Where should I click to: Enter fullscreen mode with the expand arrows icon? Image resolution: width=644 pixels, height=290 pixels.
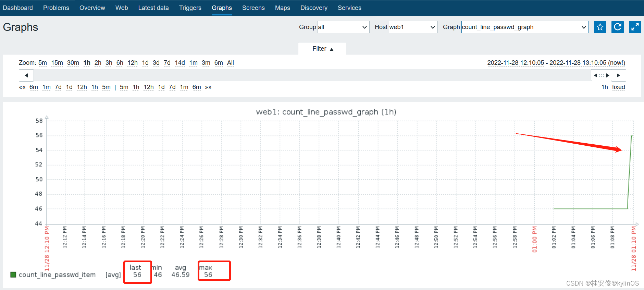(635, 27)
